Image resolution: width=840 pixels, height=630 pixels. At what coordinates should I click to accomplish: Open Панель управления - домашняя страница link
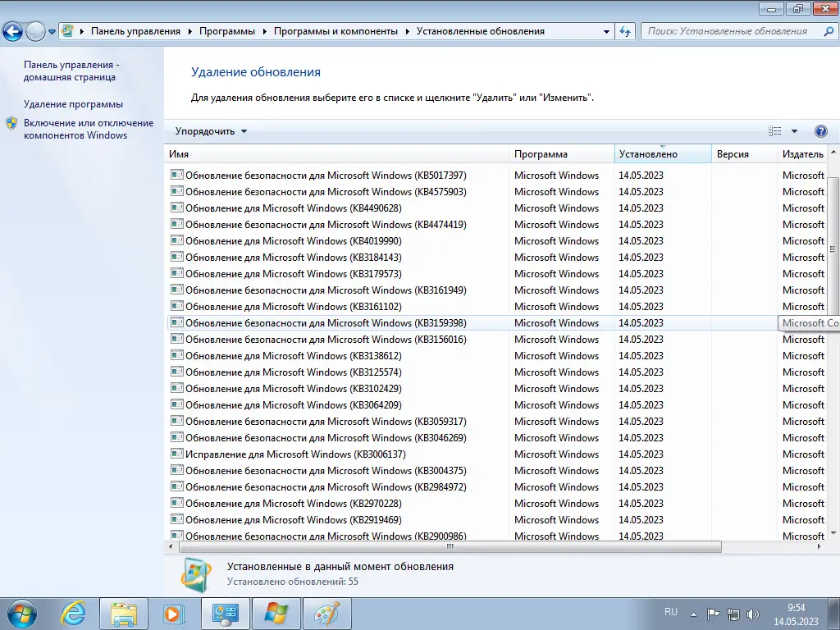click(x=71, y=71)
